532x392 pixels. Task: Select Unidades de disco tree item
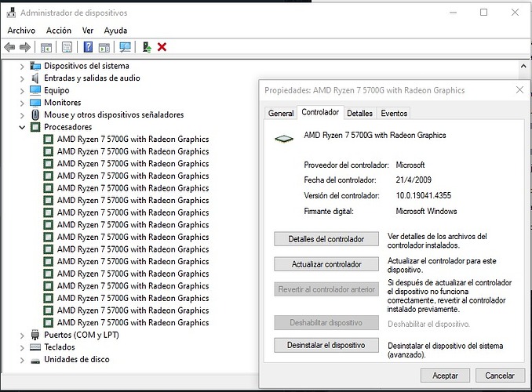77,359
